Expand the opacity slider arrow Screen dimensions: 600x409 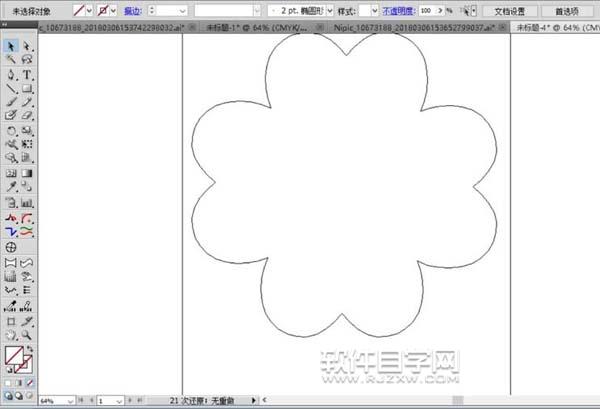pyautogui.click(x=440, y=11)
